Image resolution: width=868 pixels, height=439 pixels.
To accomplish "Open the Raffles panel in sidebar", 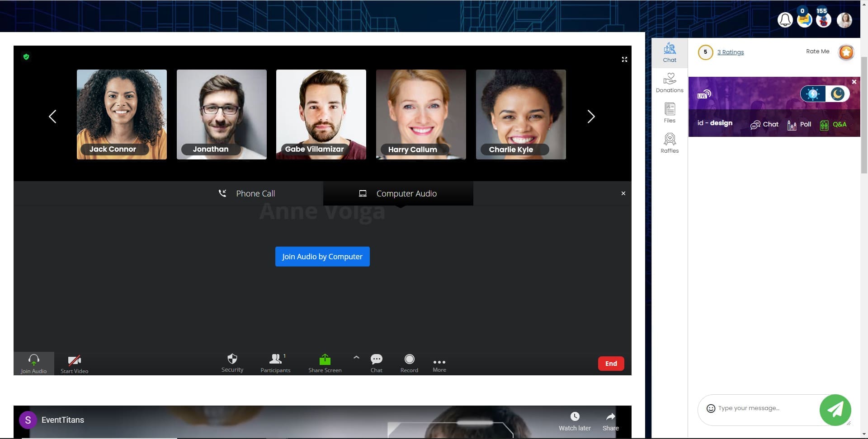I will (x=670, y=143).
